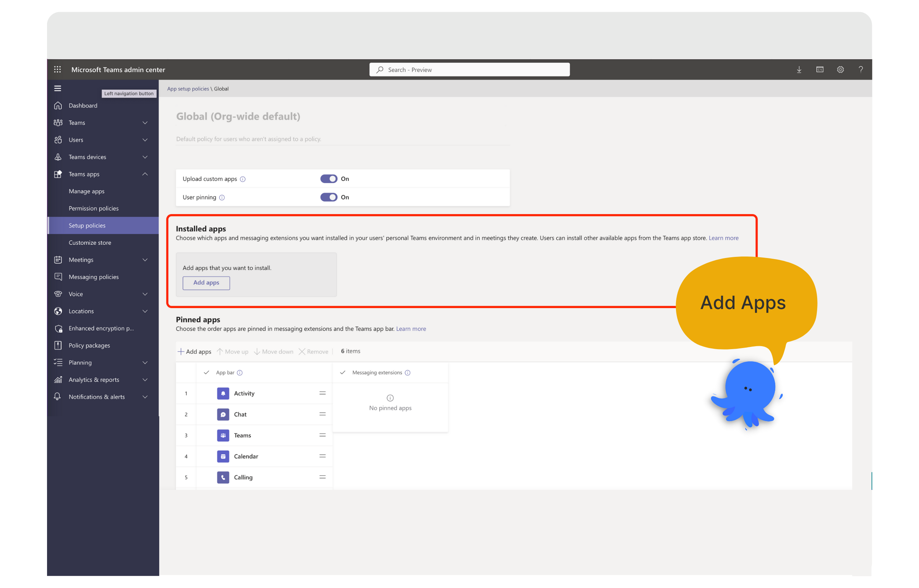The height and width of the screenshot is (588, 919).
Task: Click the Dashboard home icon
Action: point(58,105)
